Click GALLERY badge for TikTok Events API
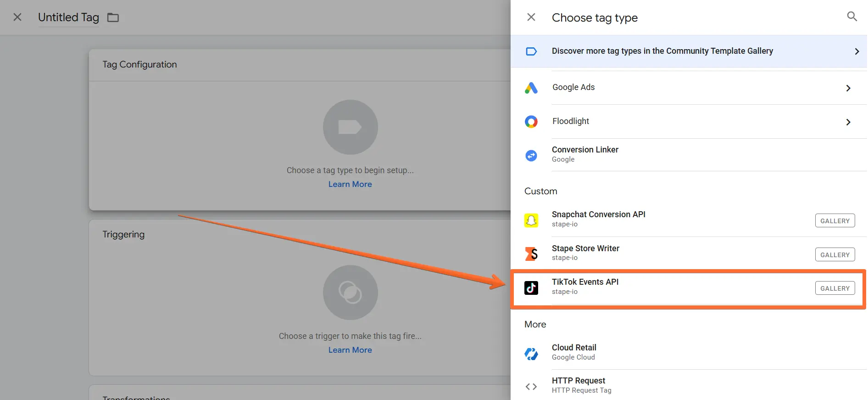The width and height of the screenshot is (868, 400). 835,288
